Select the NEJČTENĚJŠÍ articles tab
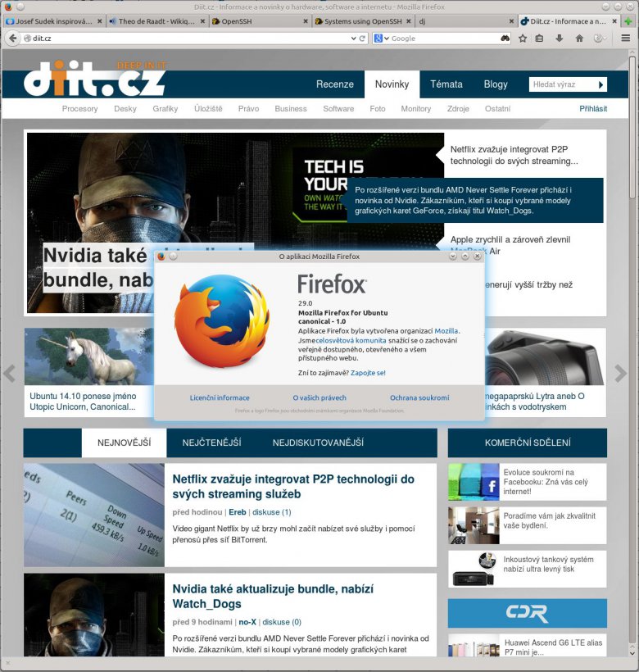639x672 pixels. click(x=211, y=443)
